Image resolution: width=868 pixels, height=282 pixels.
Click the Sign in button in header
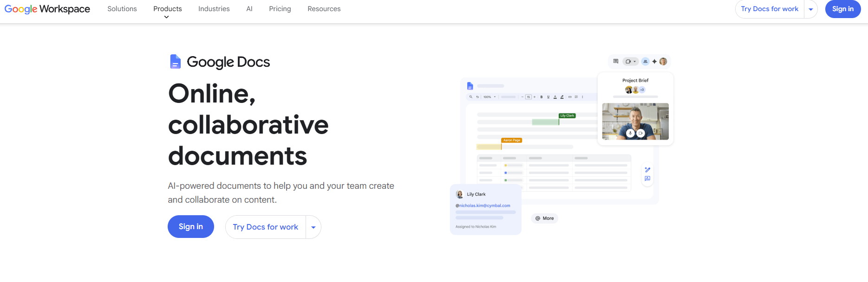click(x=843, y=9)
